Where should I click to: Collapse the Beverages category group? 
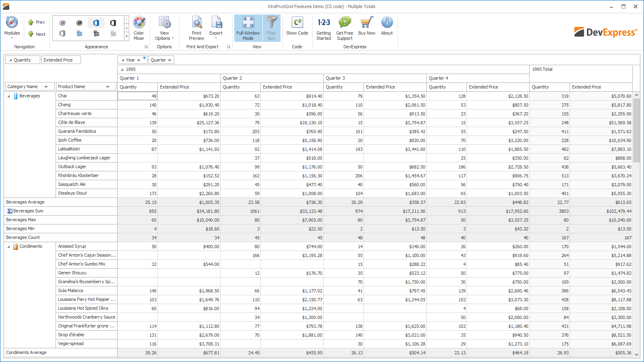(x=9, y=96)
